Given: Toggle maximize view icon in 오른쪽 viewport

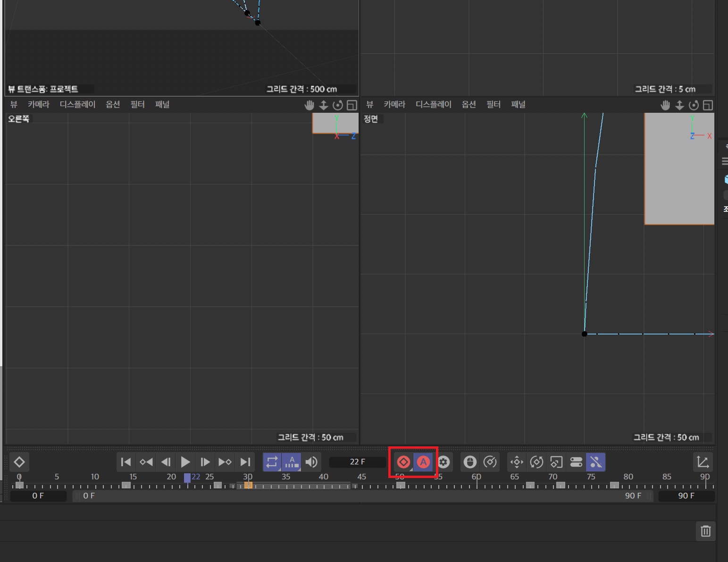Looking at the screenshot, I should 352,105.
